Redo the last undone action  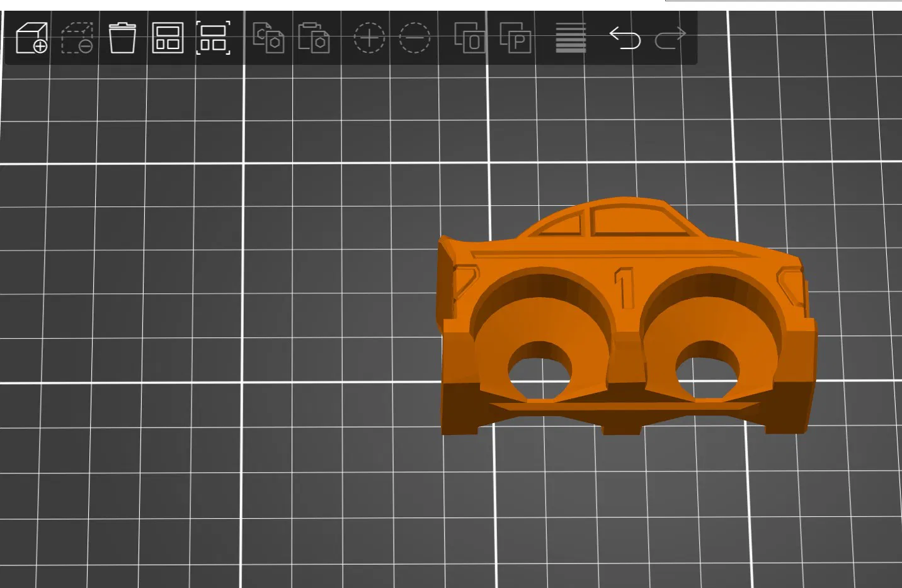point(670,38)
